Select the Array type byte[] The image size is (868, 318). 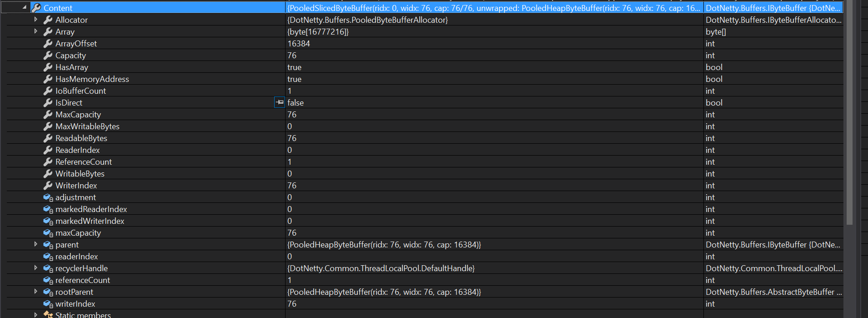716,31
